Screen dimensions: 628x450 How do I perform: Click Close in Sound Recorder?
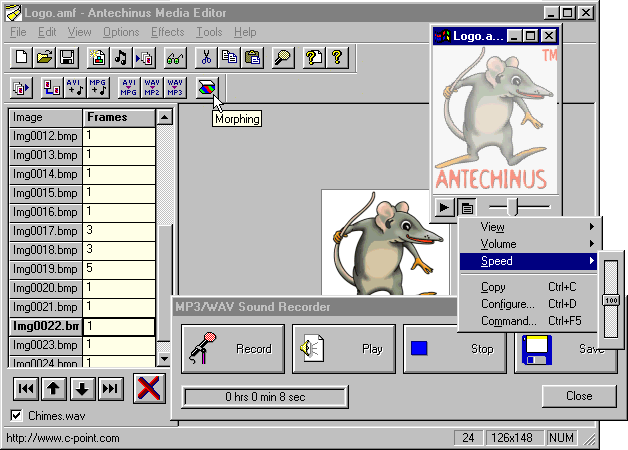[x=579, y=396]
